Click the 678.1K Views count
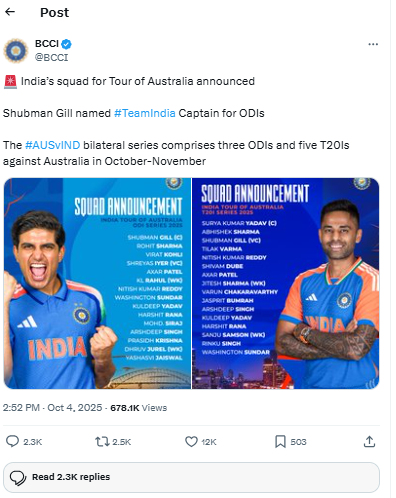 click(x=139, y=408)
